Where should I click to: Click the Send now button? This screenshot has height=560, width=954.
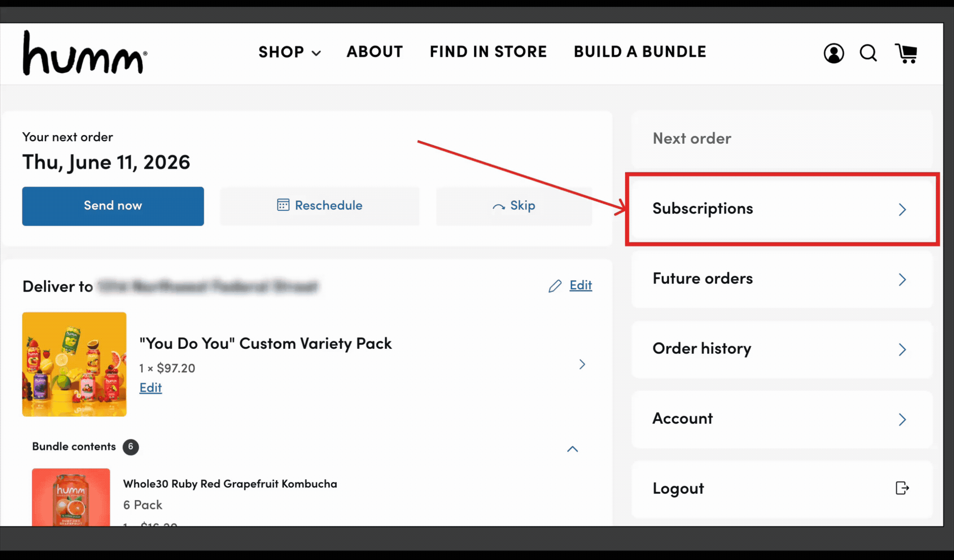pyautogui.click(x=113, y=206)
